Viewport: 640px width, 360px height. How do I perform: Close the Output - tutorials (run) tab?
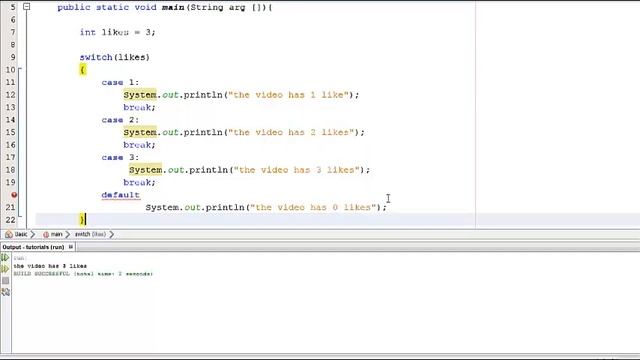coord(71,247)
